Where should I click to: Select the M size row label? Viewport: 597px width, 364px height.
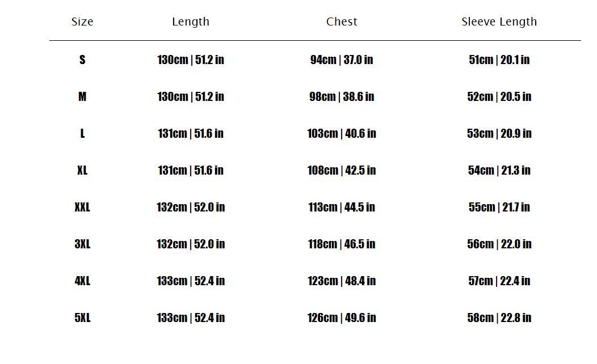82,96
